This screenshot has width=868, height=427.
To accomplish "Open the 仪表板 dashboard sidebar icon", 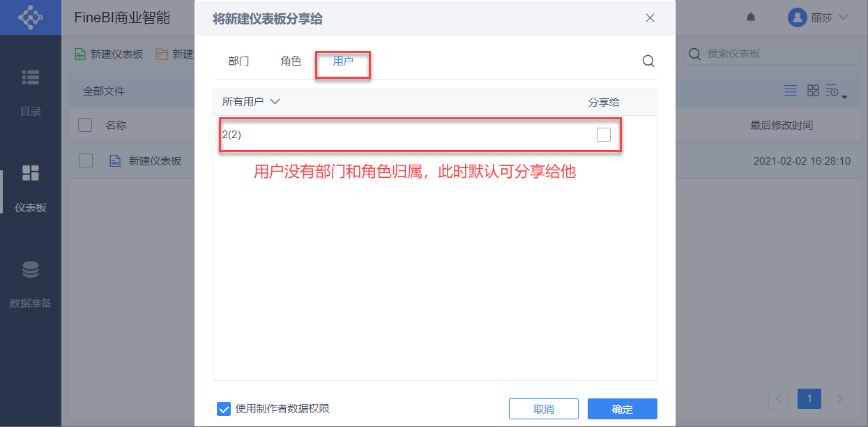I will click(x=31, y=173).
